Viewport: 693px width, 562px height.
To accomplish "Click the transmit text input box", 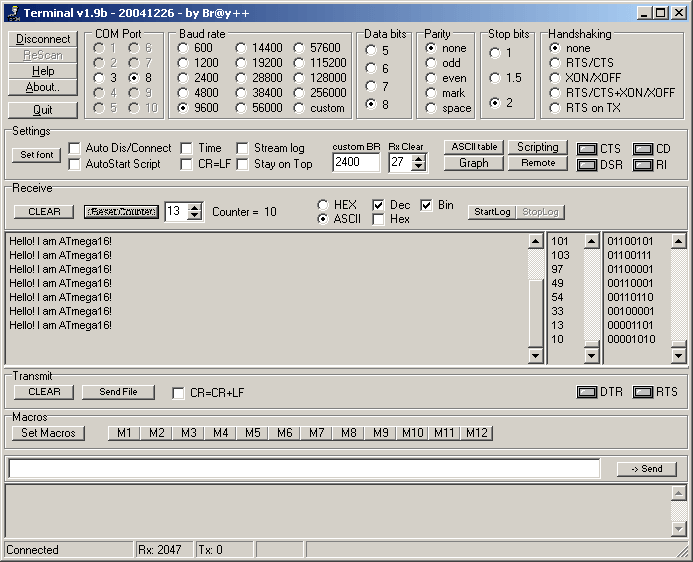I will pyautogui.click(x=304, y=469).
